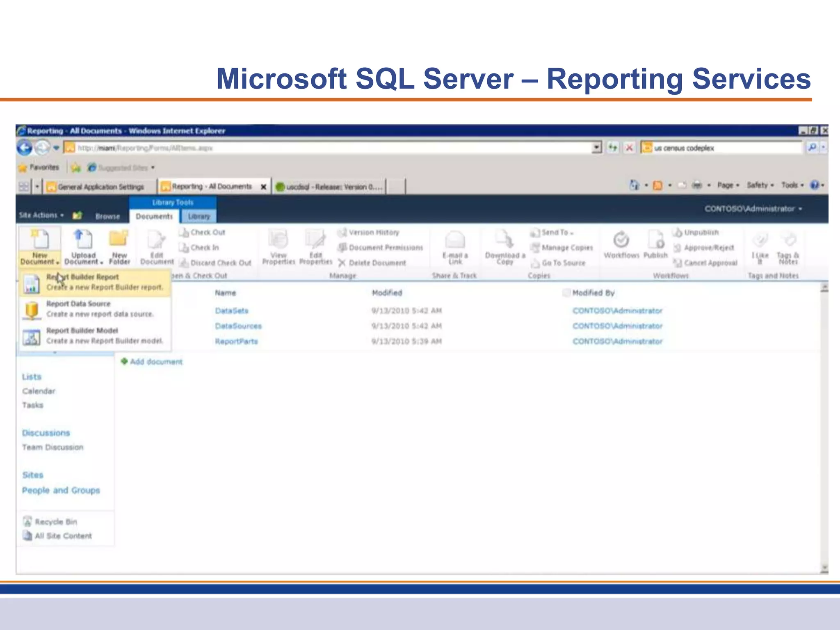Open People and Groups link
Screen dimensions: 840x630
[61, 491]
